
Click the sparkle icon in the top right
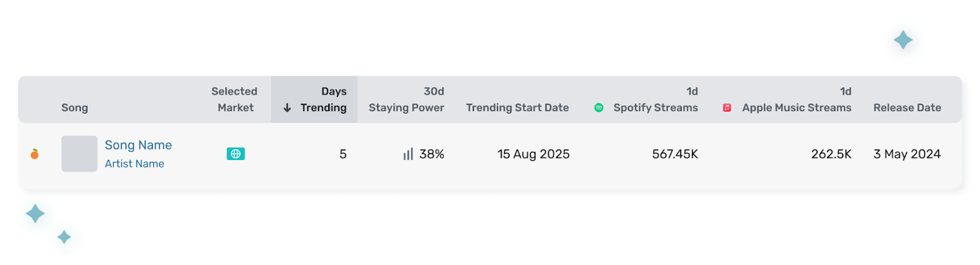coord(903,40)
